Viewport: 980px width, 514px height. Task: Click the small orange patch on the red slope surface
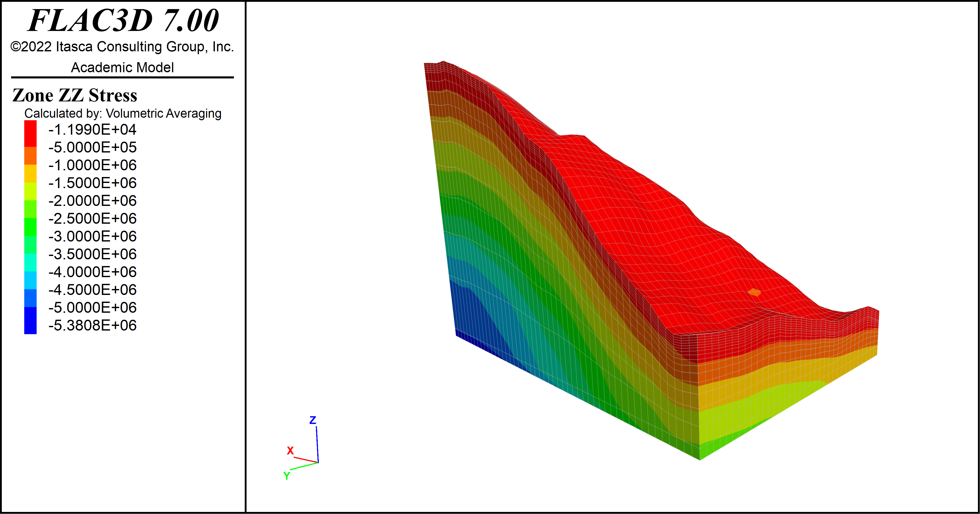(x=754, y=292)
